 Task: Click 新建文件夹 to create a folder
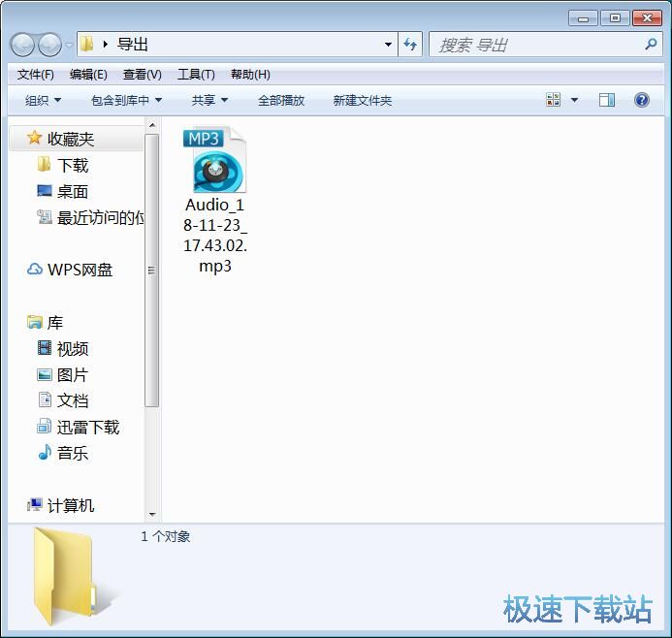pyautogui.click(x=363, y=100)
